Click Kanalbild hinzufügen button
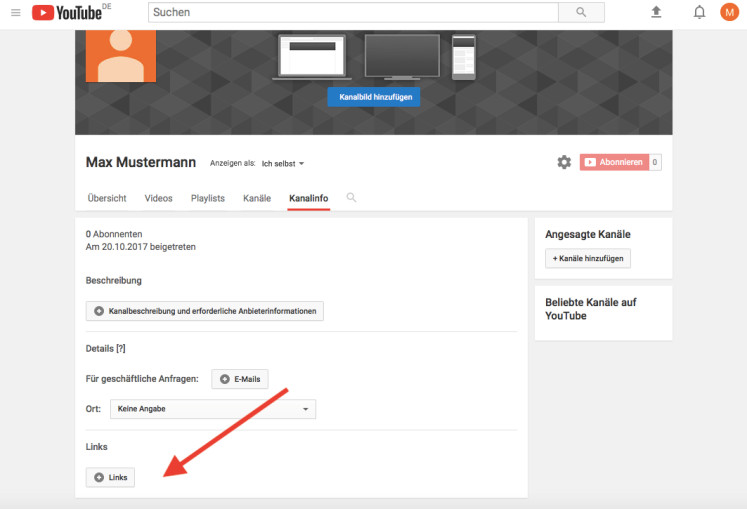 click(x=375, y=97)
